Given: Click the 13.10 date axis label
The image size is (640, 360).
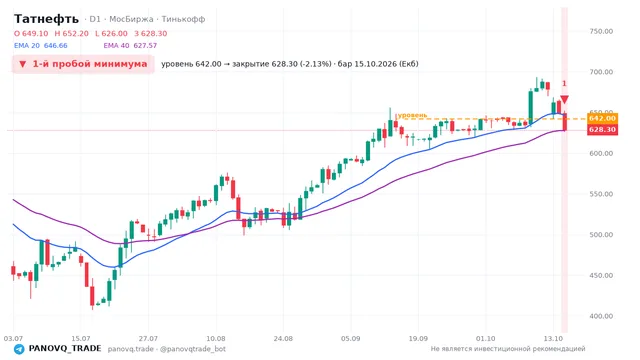Looking at the screenshot, I should tap(553, 339).
